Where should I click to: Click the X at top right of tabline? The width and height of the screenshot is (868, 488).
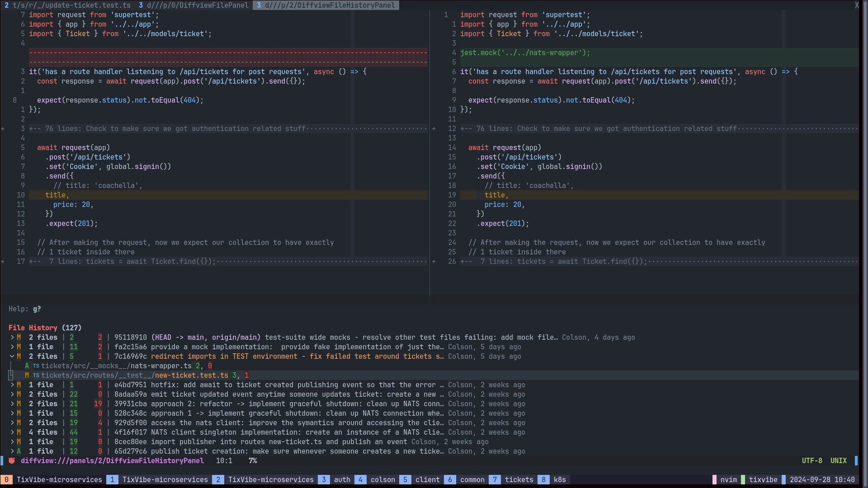point(856,5)
